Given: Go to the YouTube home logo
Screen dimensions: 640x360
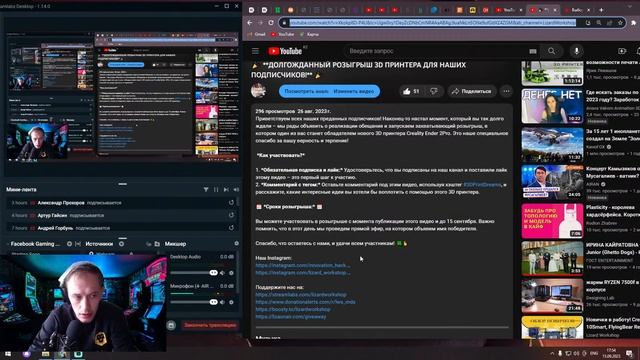Looking at the screenshot, I should (x=285, y=51).
